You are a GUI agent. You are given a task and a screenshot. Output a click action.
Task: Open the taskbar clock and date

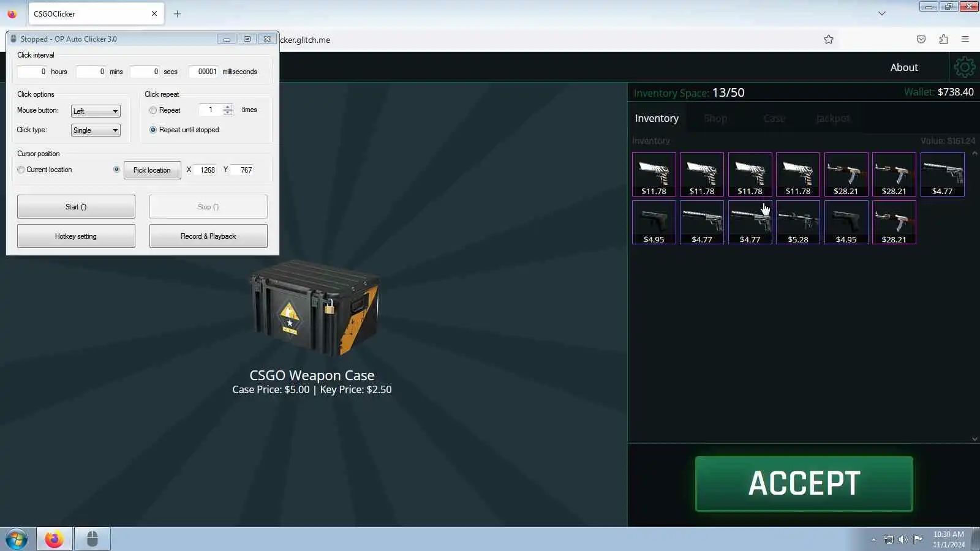(x=949, y=539)
